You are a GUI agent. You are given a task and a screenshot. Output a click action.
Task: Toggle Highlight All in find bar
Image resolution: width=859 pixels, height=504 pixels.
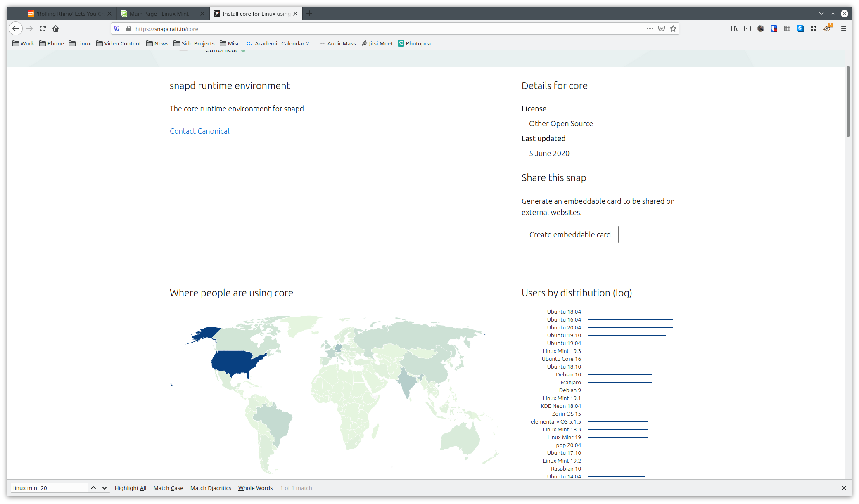pos(131,488)
